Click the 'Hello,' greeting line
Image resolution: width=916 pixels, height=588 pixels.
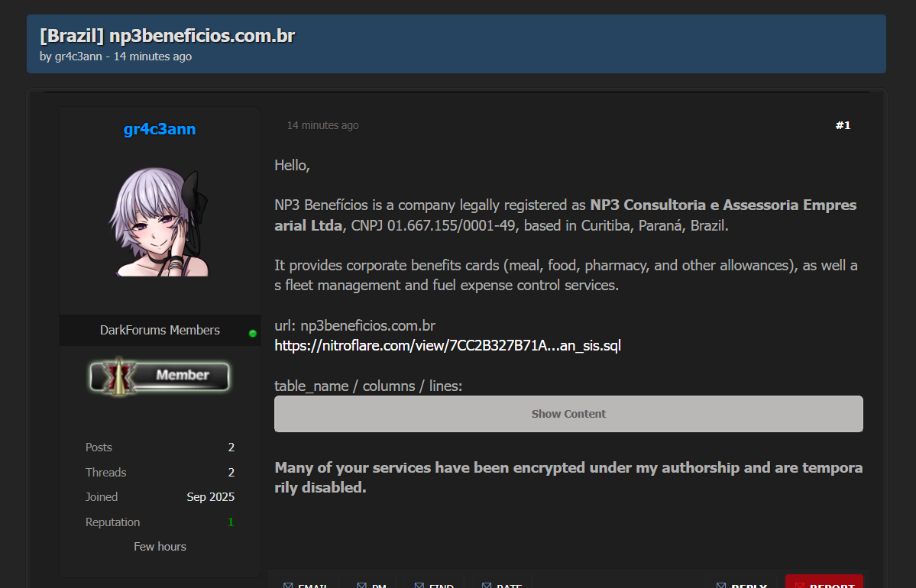click(x=292, y=165)
